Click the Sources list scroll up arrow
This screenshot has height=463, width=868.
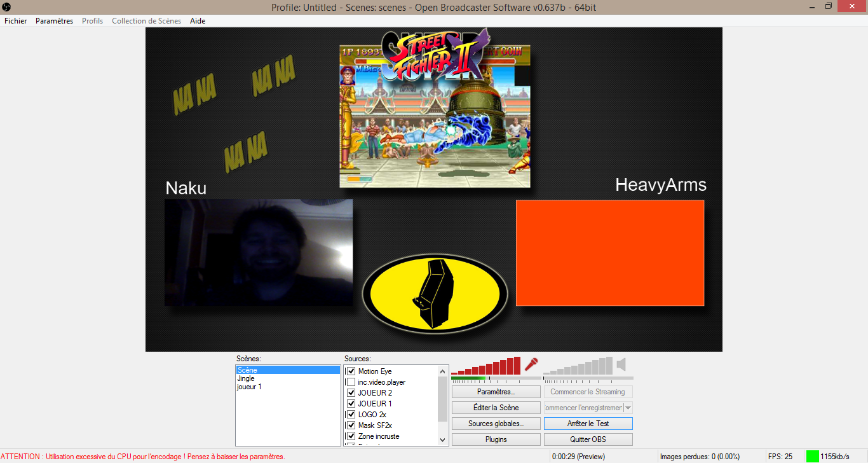443,371
